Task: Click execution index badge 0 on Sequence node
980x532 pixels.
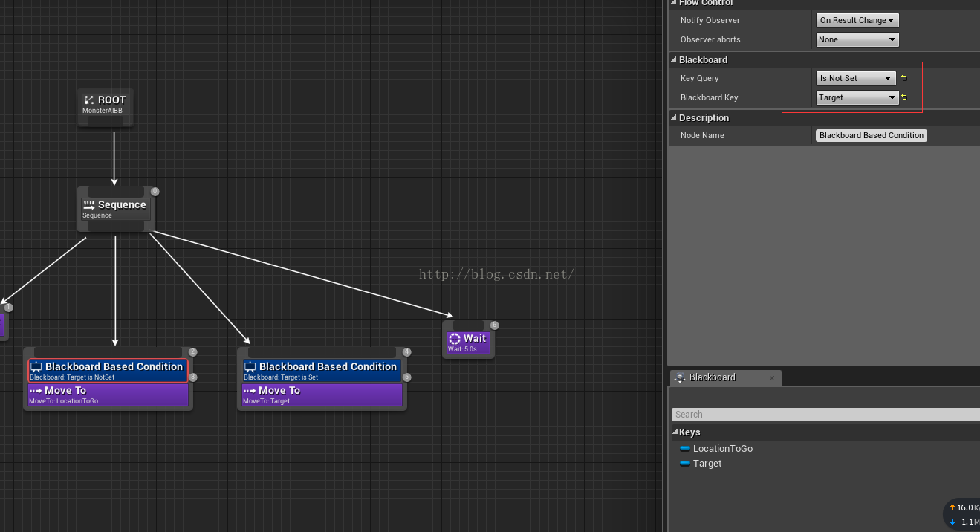Action: click(155, 191)
